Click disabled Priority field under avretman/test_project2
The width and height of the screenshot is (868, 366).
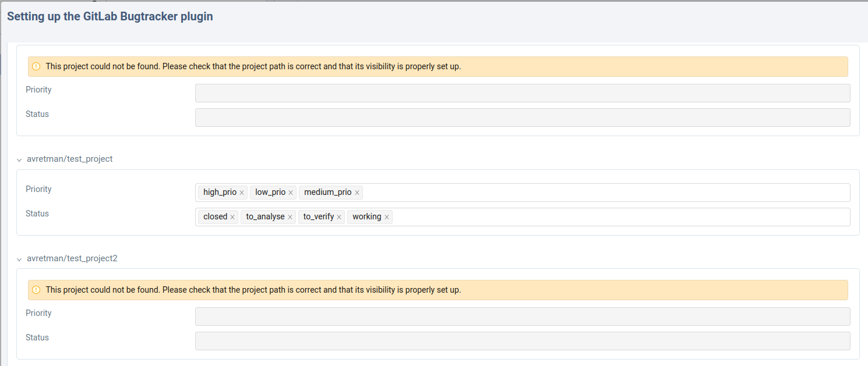[522, 317]
